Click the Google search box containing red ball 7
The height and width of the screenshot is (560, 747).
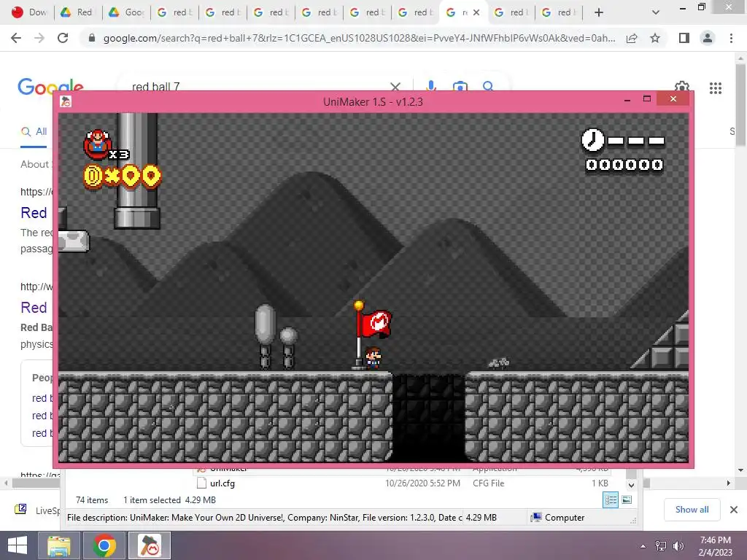[258, 86]
